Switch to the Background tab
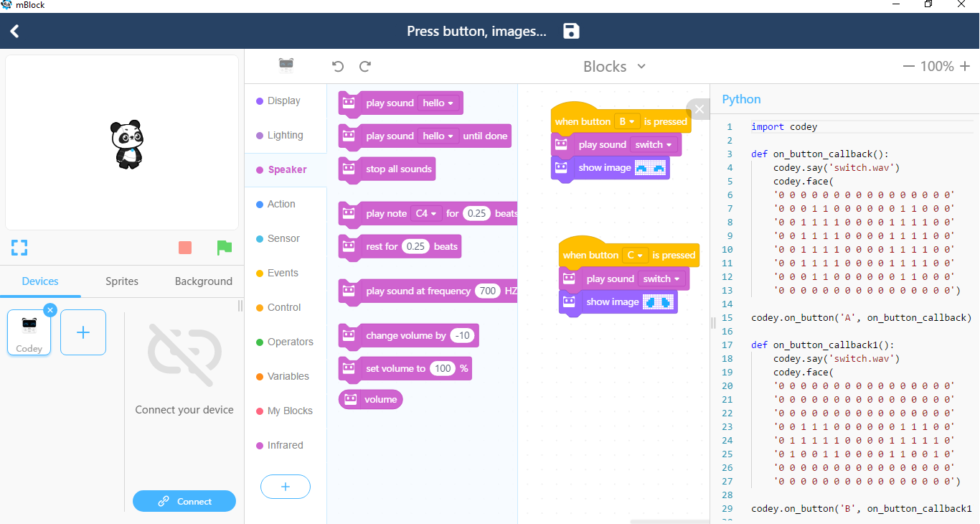The image size is (980, 524). pyautogui.click(x=203, y=281)
